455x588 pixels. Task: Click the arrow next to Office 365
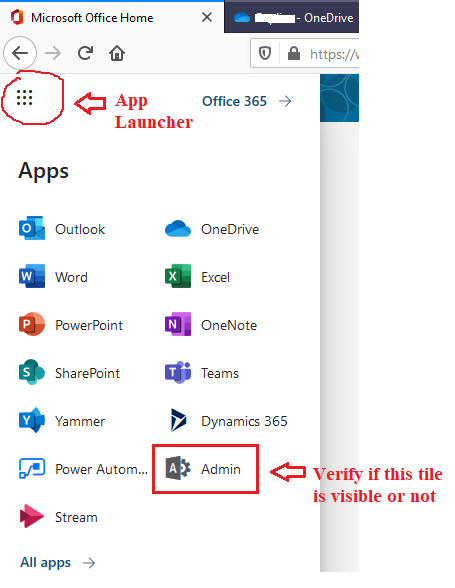tap(285, 101)
